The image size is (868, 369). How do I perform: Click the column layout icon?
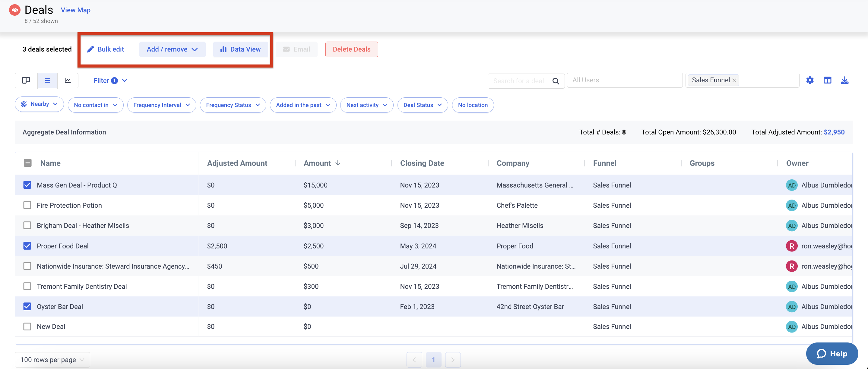(x=827, y=80)
